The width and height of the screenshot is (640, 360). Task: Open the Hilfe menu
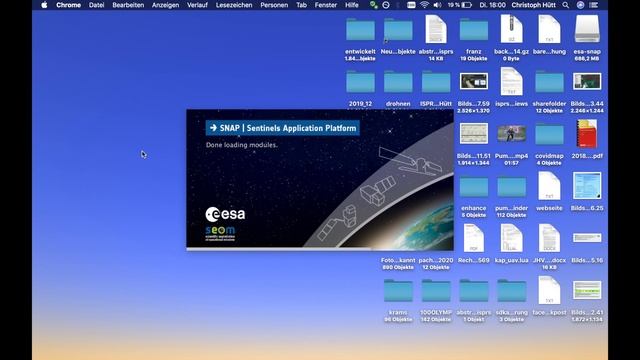point(351,5)
